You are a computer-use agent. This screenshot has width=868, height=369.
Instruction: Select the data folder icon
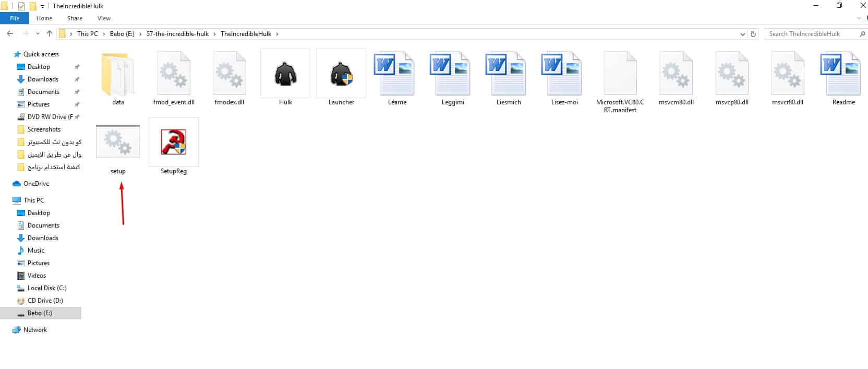(118, 75)
